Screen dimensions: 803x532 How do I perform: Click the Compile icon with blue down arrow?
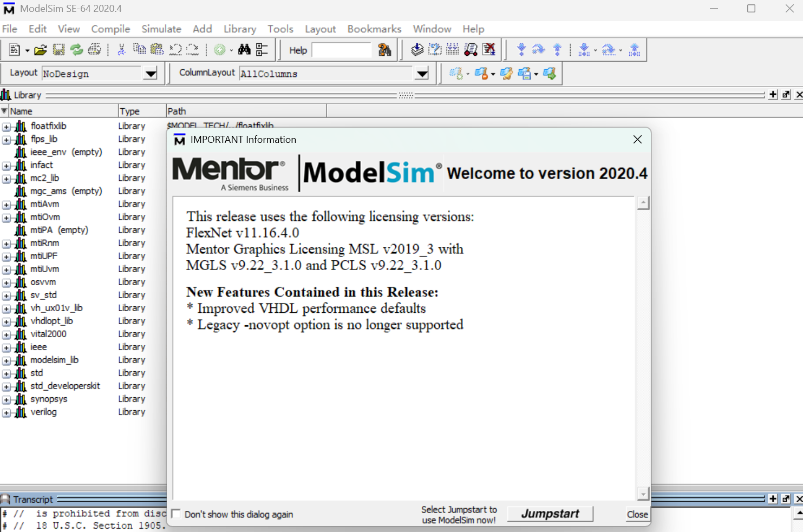(x=417, y=50)
